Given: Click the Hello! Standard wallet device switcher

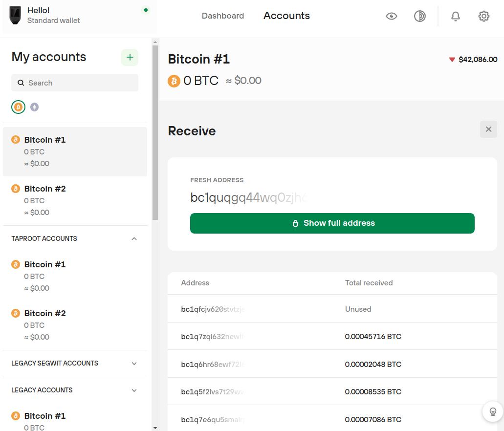Looking at the screenshot, I should pos(80,16).
